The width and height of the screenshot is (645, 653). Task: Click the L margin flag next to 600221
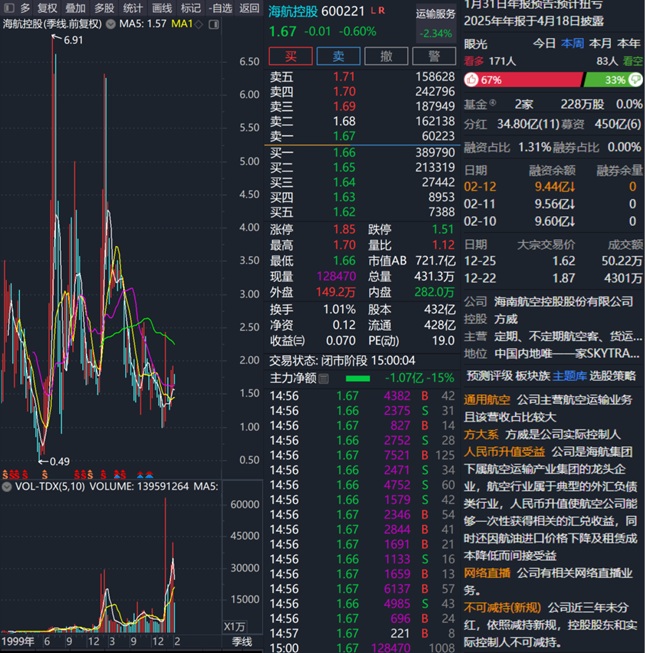point(373,11)
